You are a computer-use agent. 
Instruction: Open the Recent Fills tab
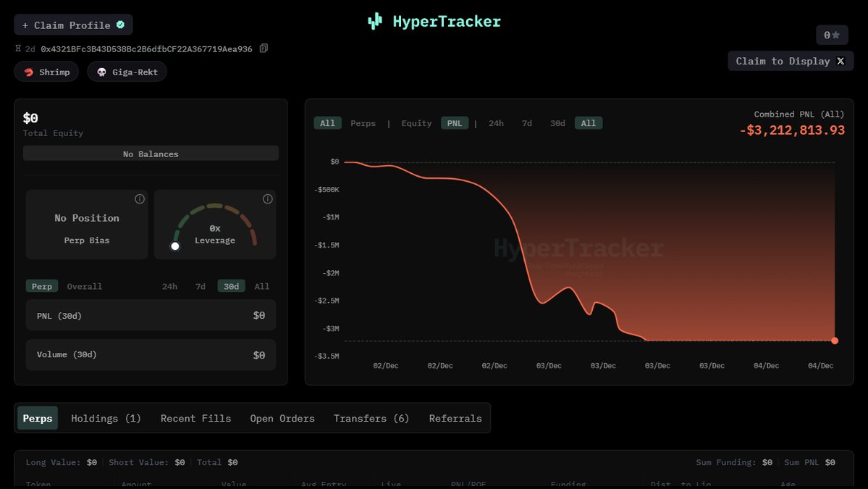coord(195,419)
